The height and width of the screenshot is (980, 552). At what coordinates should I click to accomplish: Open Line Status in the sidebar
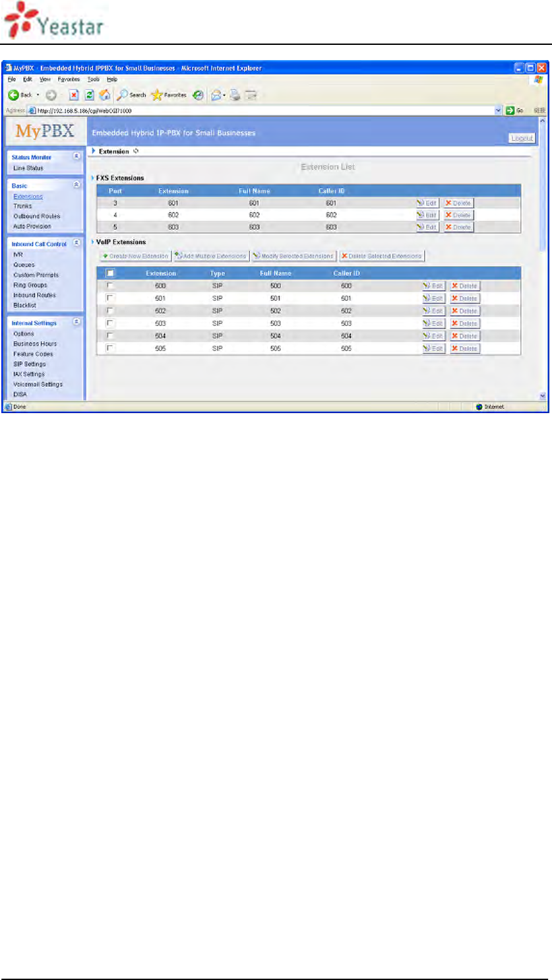(28, 168)
